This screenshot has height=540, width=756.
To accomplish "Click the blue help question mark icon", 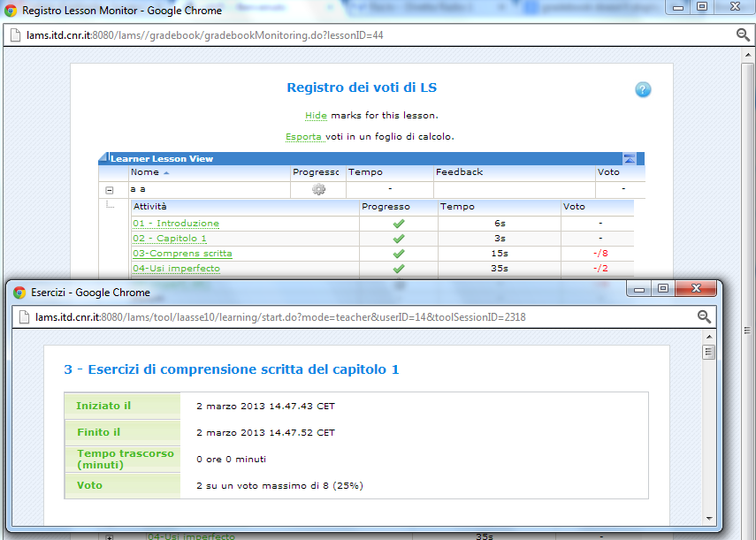I will click(643, 89).
